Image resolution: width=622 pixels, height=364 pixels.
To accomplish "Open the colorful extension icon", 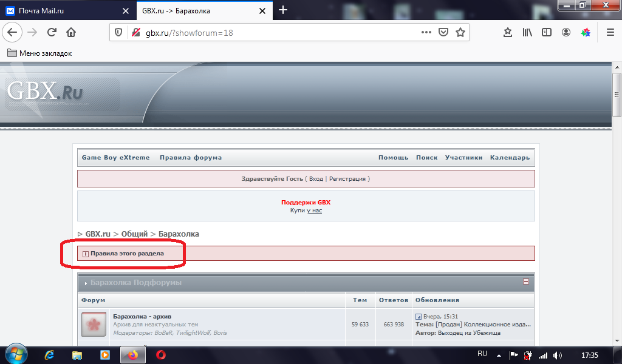I will pos(586,33).
